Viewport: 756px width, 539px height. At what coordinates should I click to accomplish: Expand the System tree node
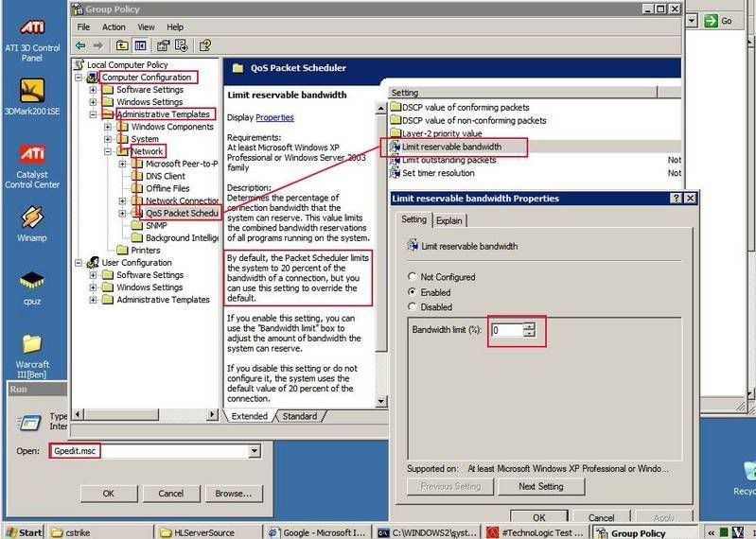108,139
